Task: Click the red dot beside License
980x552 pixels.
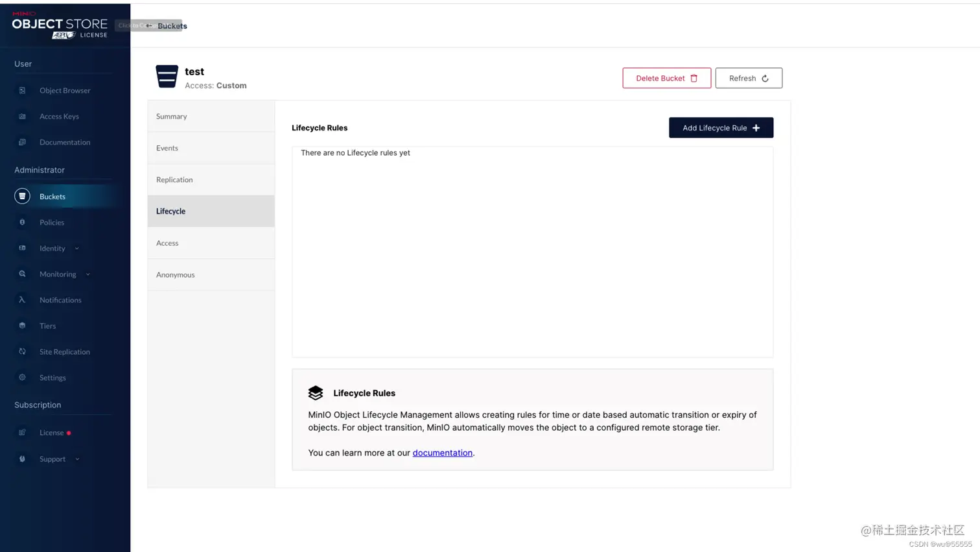Action: click(x=69, y=433)
